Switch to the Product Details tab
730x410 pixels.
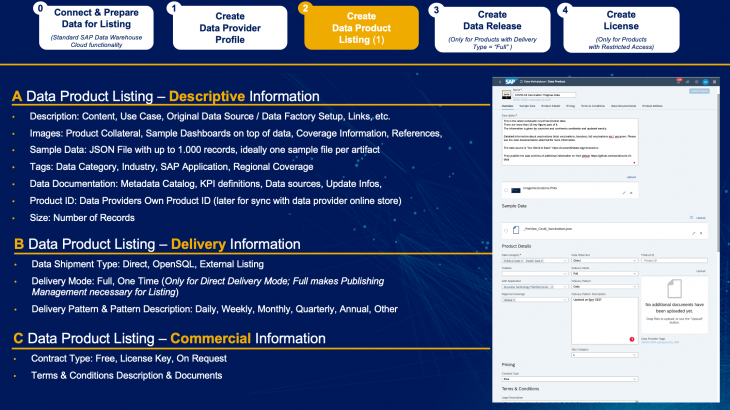point(550,106)
